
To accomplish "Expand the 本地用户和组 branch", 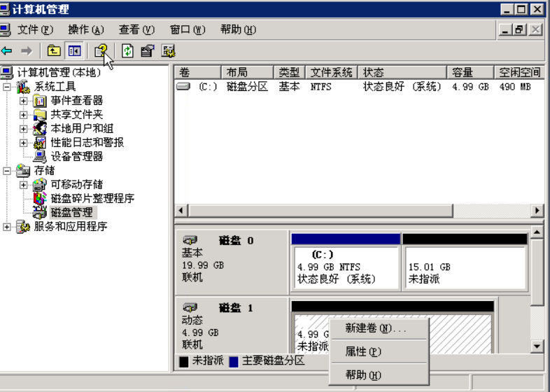I will [24, 129].
